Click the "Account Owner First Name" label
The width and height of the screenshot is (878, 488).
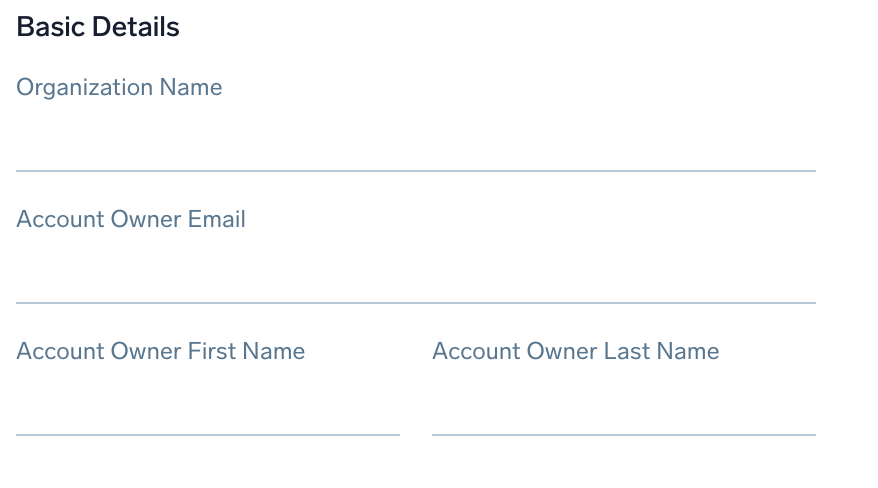click(161, 352)
